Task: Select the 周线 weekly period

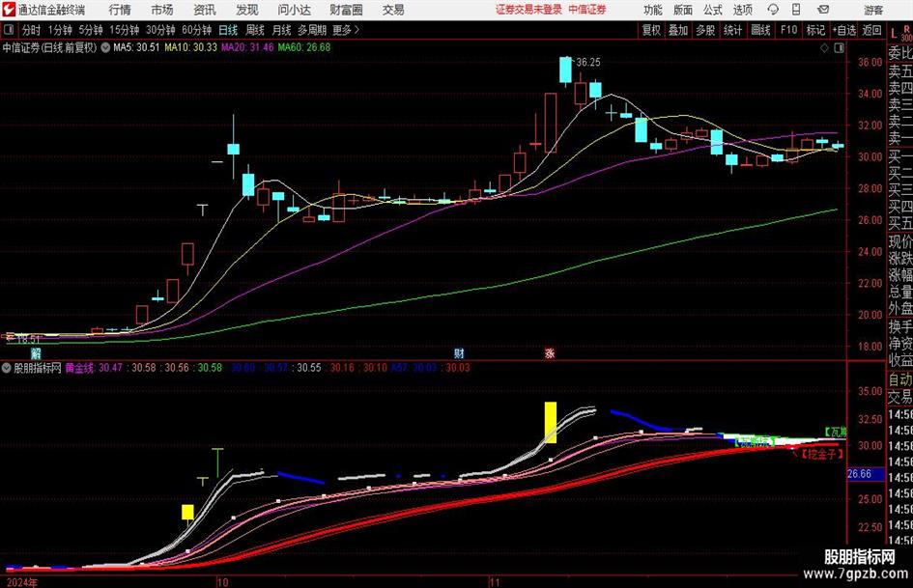Action: click(x=255, y=30)
